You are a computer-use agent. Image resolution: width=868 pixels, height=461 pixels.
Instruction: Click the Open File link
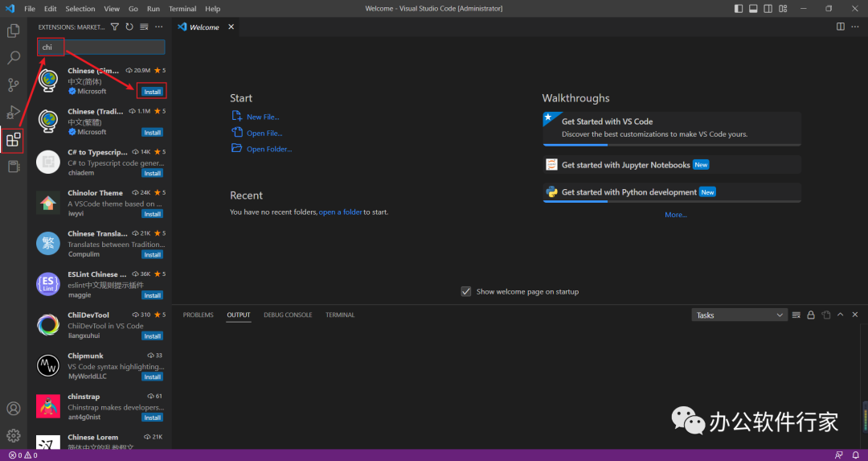point(264,133)
